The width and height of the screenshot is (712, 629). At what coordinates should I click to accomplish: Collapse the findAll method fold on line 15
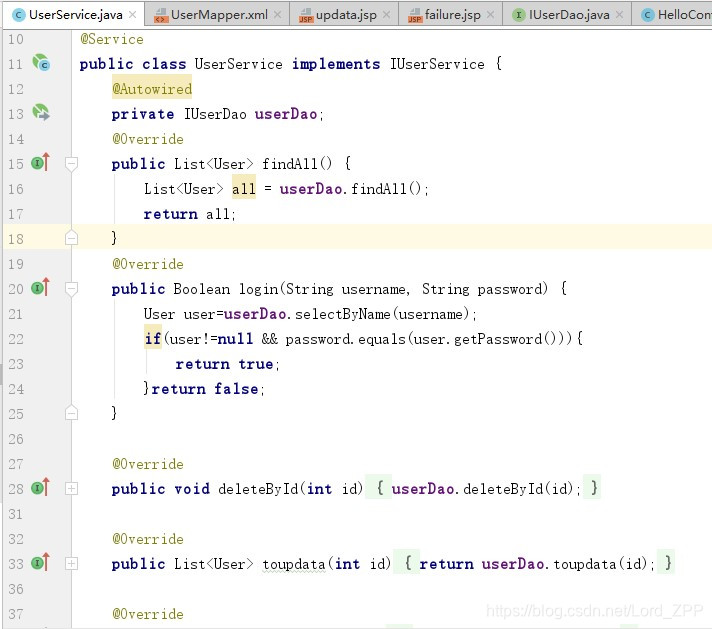71,164
